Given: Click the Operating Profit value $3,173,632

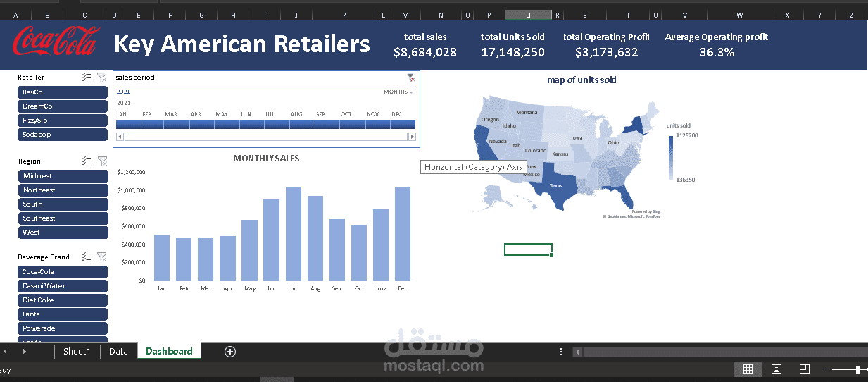Looking at the screenshot, I should tap(606, 52).
